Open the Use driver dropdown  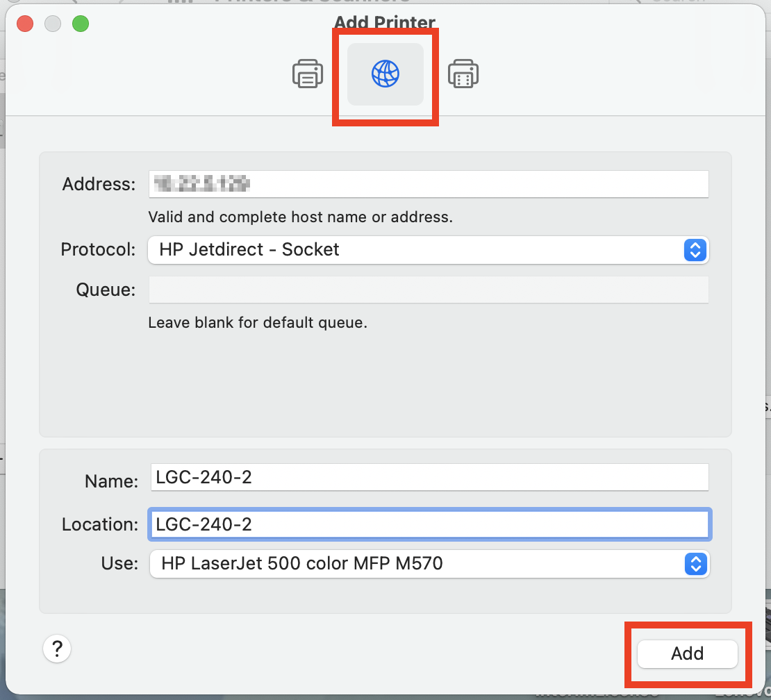pyautogui.click(x=430, y=564)
